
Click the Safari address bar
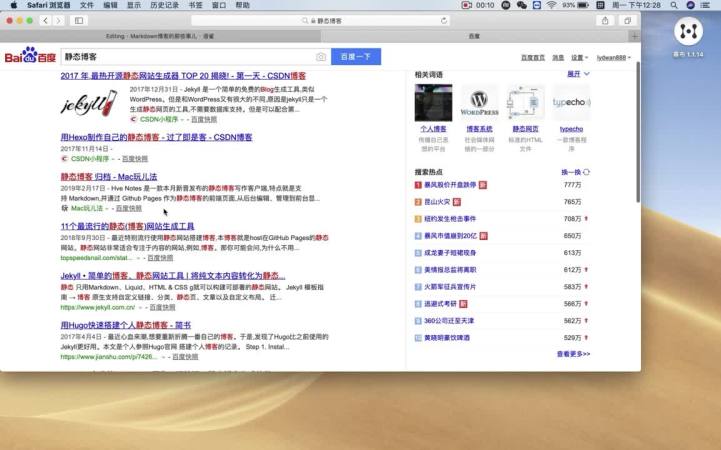tap(320, 21)
